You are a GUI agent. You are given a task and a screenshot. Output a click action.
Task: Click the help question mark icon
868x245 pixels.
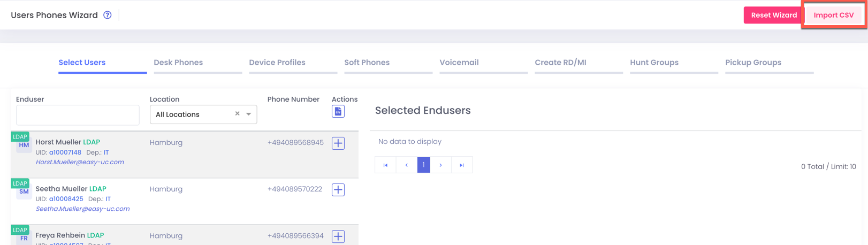(108, 15)
